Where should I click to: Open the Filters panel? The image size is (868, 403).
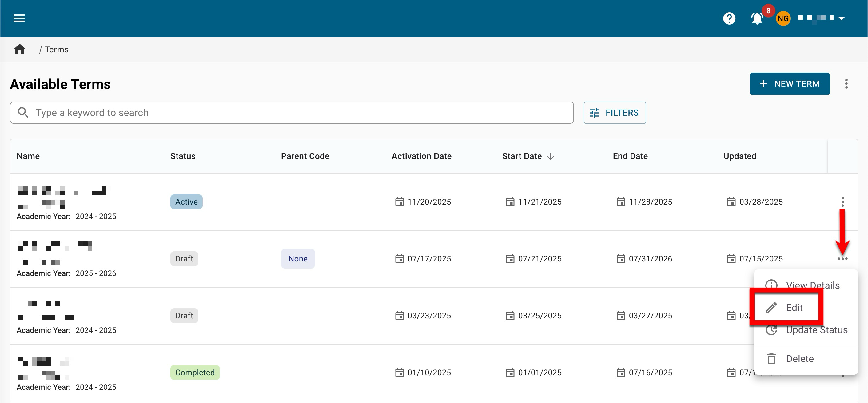(615, 113)
